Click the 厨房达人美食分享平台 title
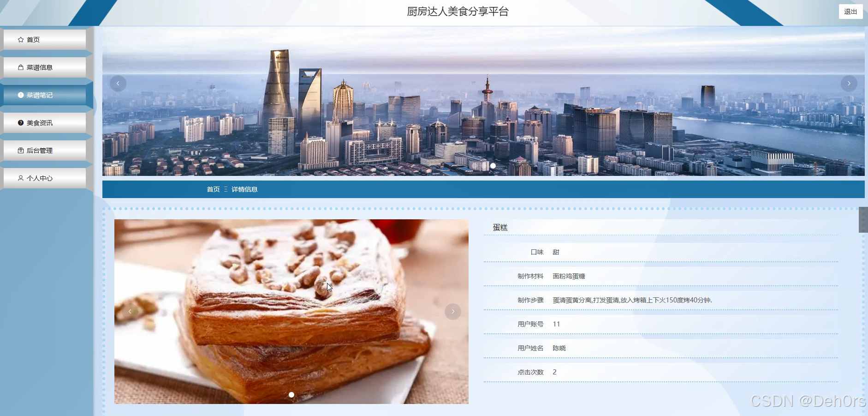The height and width of the screenshot is (416, 868). 458,12
